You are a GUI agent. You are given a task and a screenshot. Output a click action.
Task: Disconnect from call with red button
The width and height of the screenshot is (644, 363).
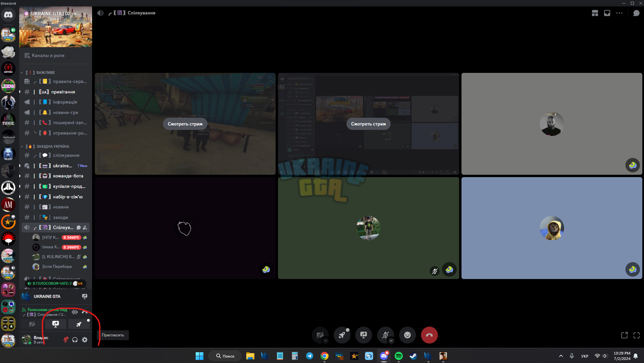point(429,335)
